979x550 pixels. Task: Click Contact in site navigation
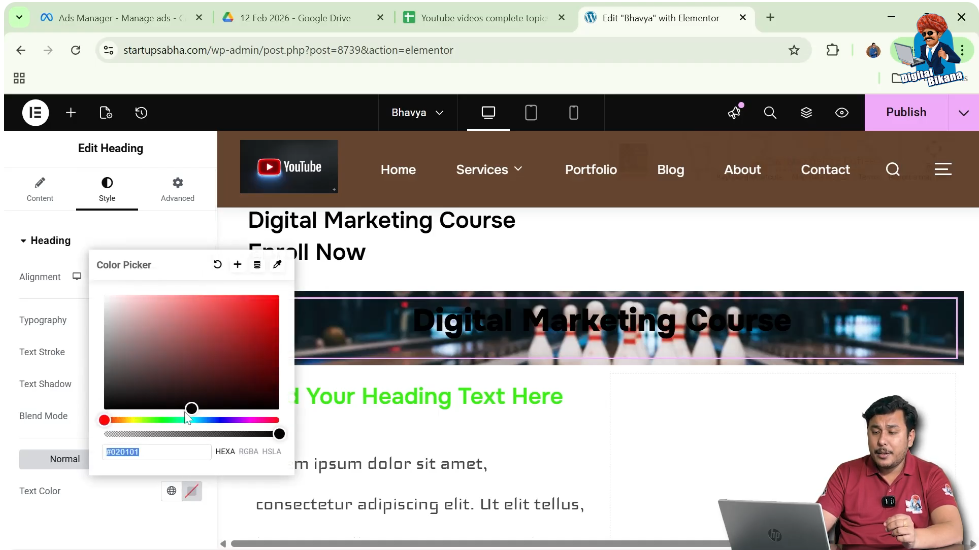(x=825, y=169)
